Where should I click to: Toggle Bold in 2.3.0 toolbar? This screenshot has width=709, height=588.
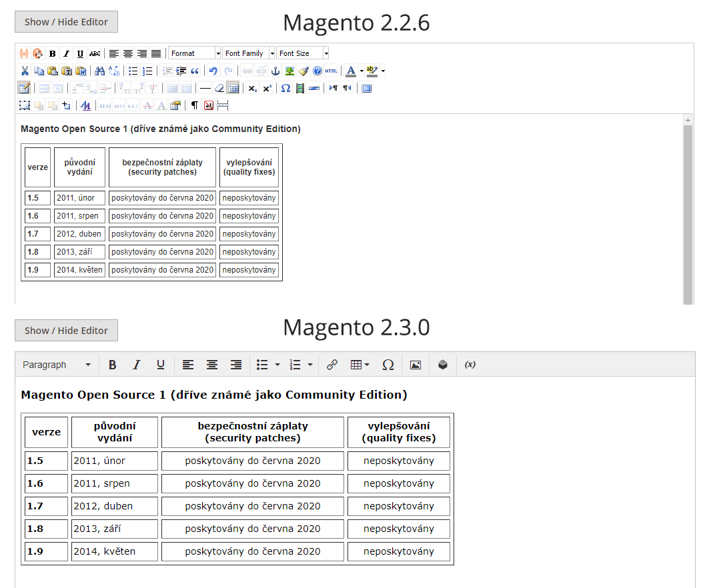click(x=113, y=365)
